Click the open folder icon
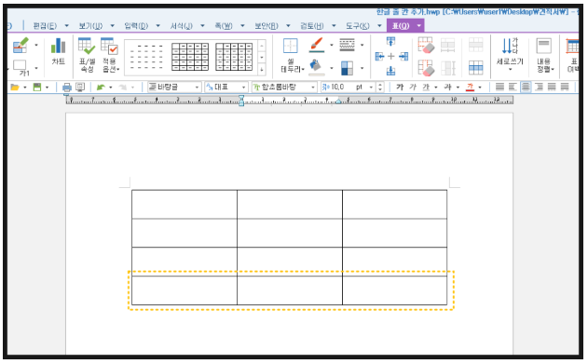588x364 pixels. coord(15,88)
